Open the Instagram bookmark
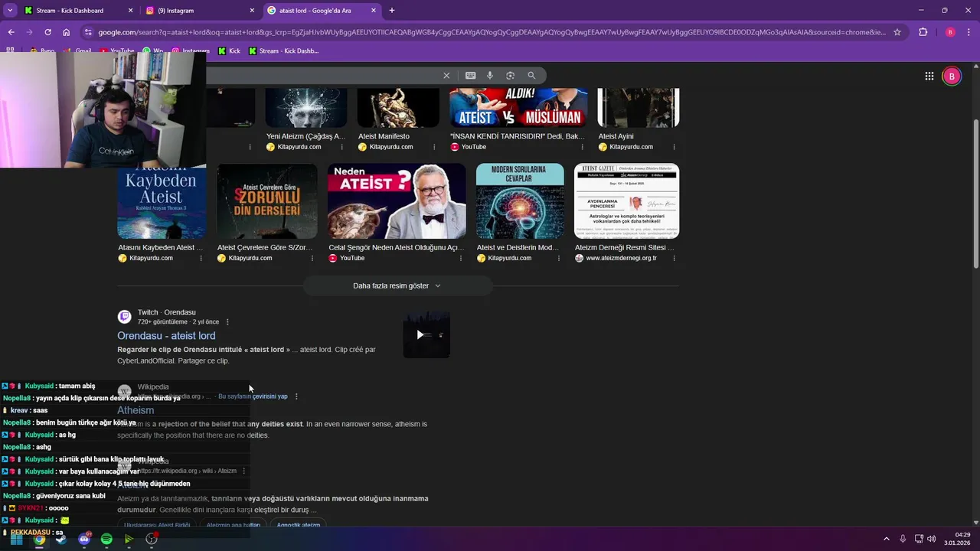Image resolution: width=980 pixels, height=551 pixels. [191, 51]
